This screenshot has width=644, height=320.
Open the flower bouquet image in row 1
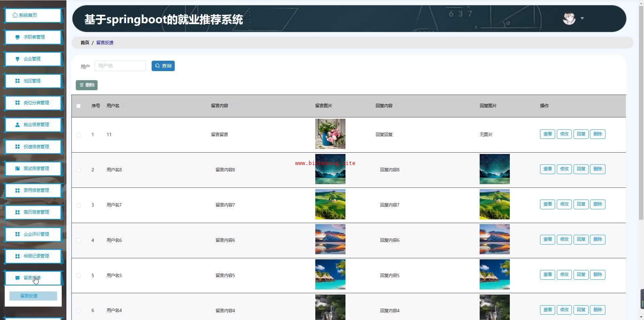[330, 134]
